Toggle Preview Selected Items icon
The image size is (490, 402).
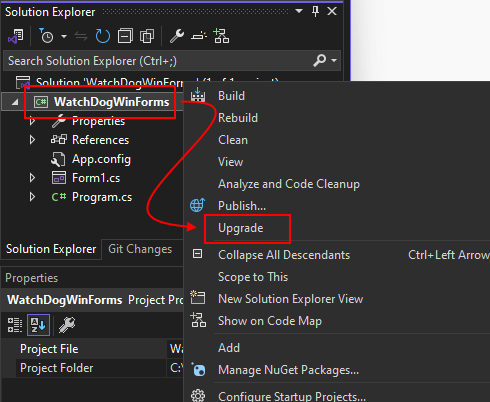(x=199, y=36)
